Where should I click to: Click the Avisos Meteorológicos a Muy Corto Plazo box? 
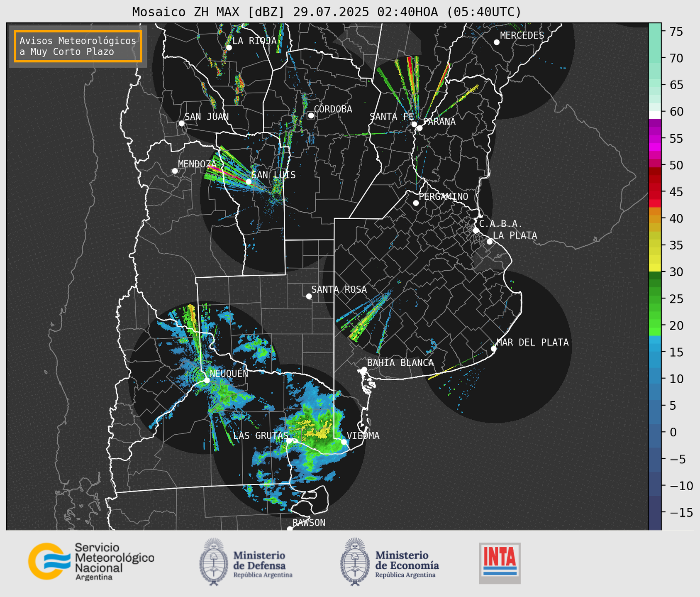click(78, 46)
